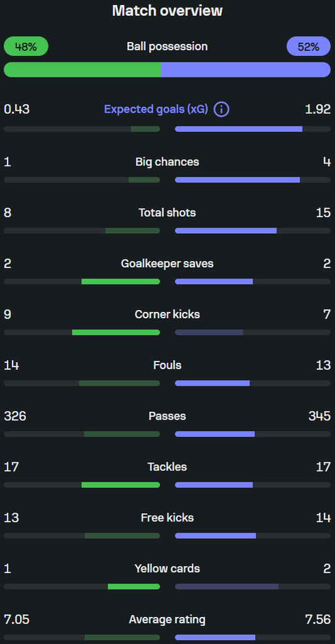
Task: Click the green 48% possession badge
Action: pos(26,47)
